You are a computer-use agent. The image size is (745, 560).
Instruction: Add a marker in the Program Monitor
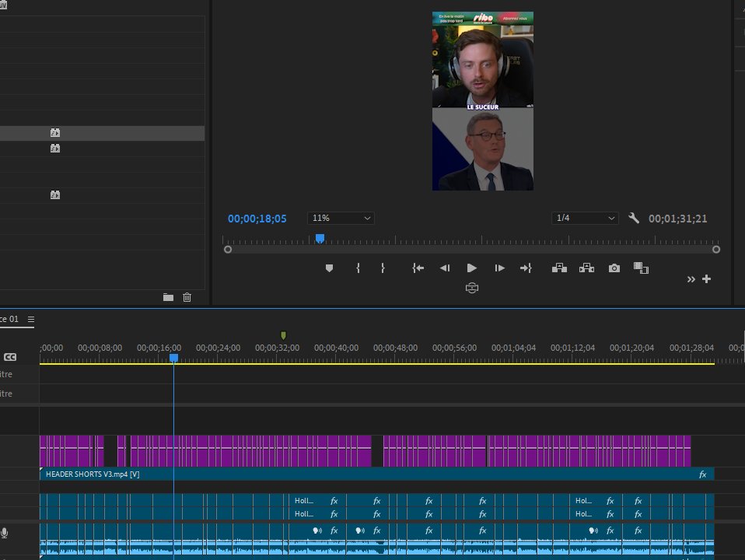click(x=329, y=268)
